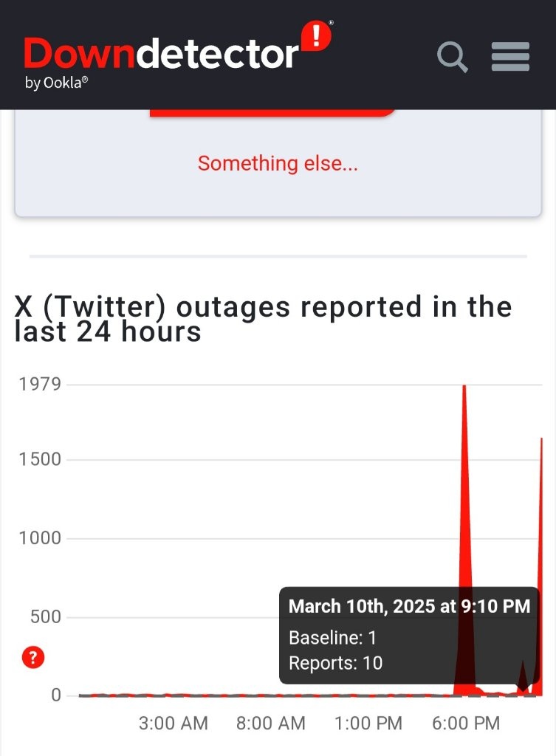Click the March 10th tooltip box

409,635
